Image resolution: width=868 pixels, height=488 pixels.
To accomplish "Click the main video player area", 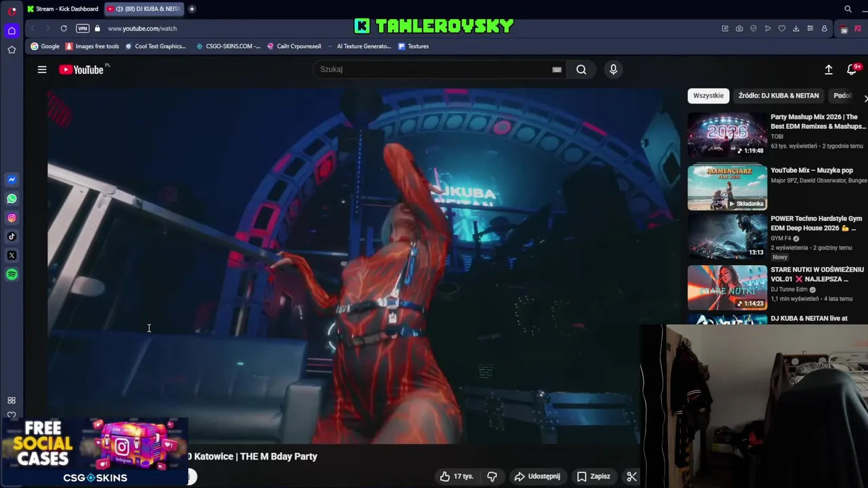I will tap(363, 266).
